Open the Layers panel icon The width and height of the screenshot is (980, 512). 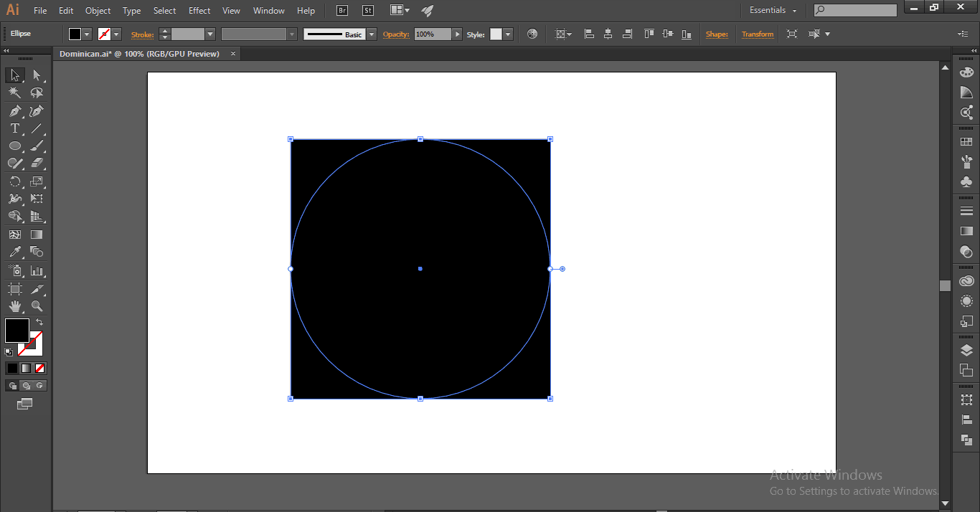[966, 351]
